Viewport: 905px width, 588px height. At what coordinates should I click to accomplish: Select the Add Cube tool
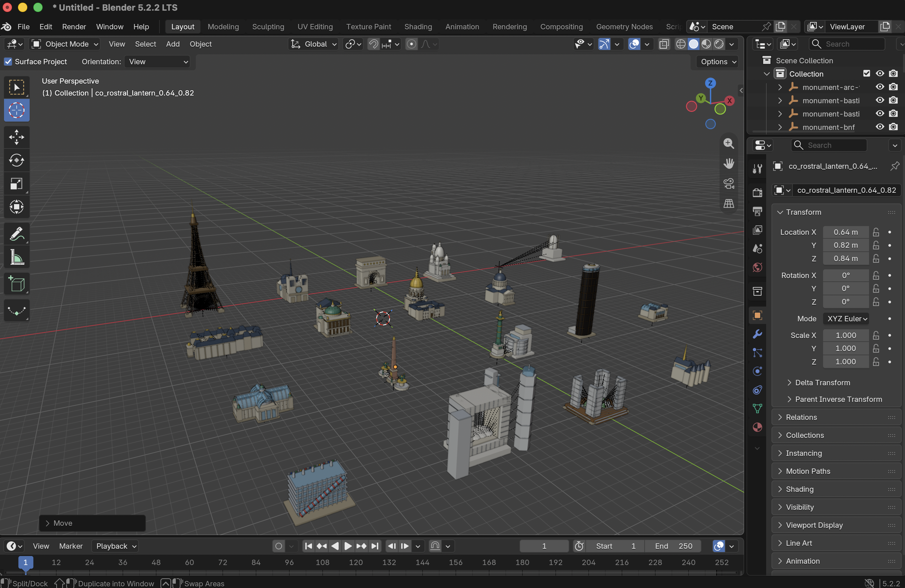(17, 284)
